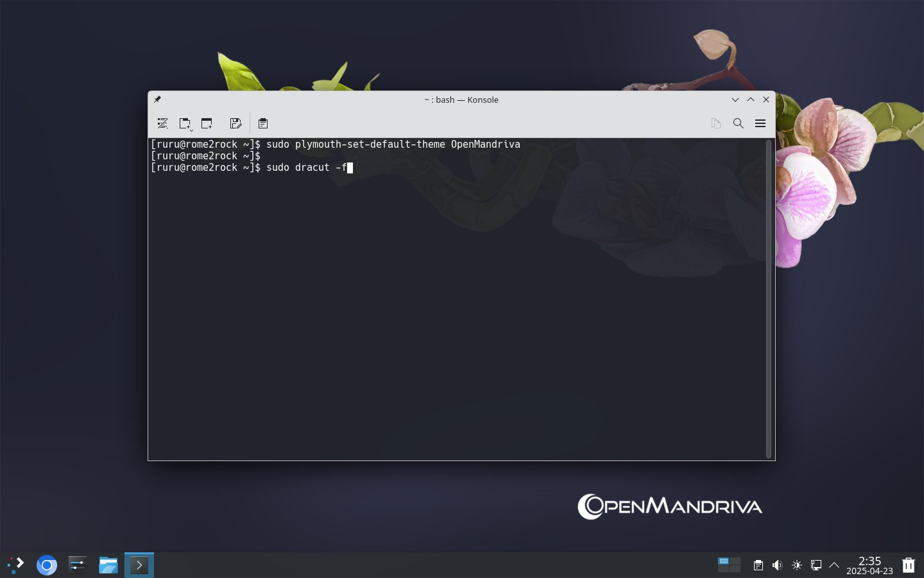Click the greyed Copy icon in toolbar

pos(716,123)
